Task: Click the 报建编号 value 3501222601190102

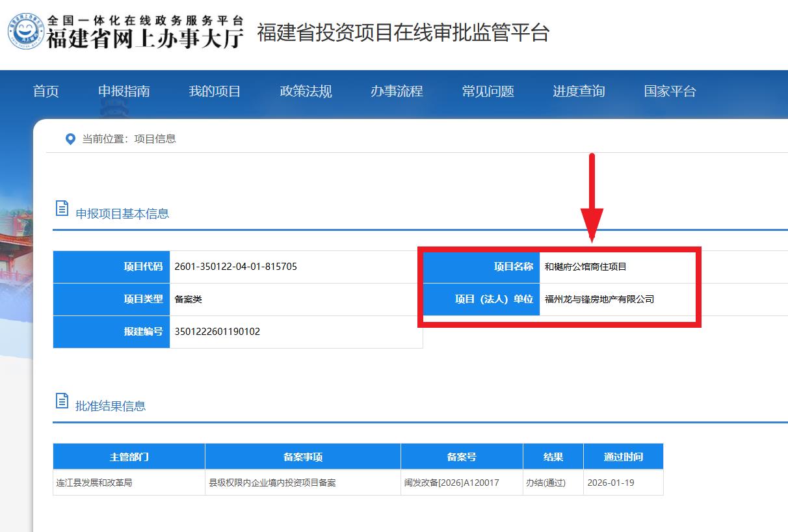Action: pyautogui.click(x=217, y=332)
